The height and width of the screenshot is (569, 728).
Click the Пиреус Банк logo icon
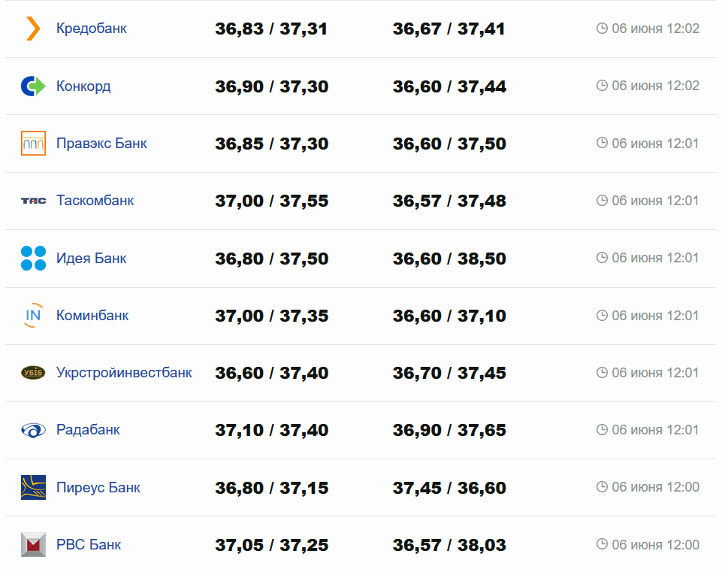click(33, 487)
